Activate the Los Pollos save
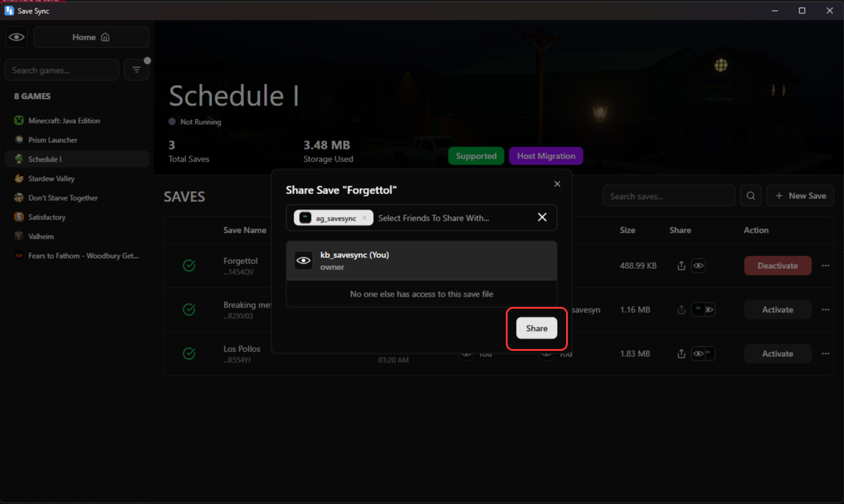 (x=778, y=353)
